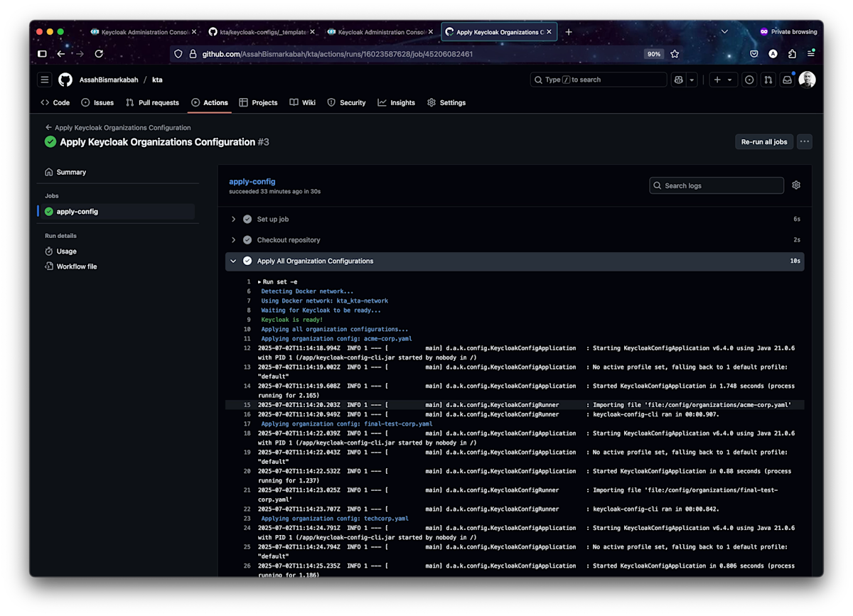Click log line number 9
Viewport: 853px width, 616px height.
click(x=248, y=320)
